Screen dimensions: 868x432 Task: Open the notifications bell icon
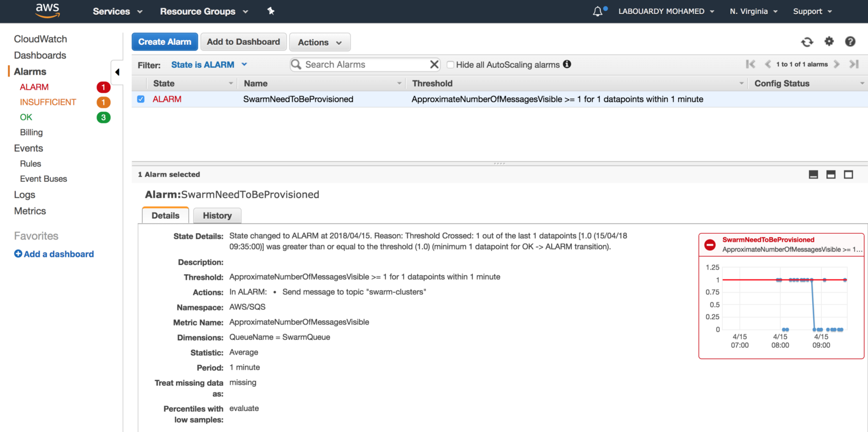[x=598, y=11]
